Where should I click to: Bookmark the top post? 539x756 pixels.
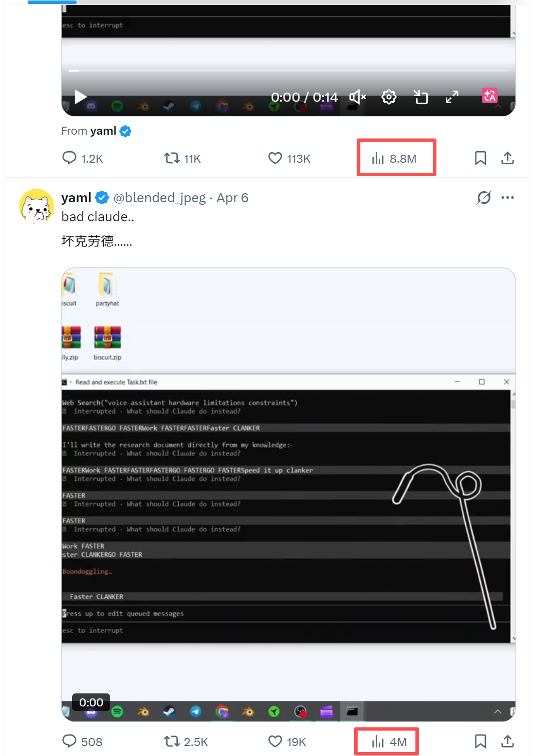[480, 158]
